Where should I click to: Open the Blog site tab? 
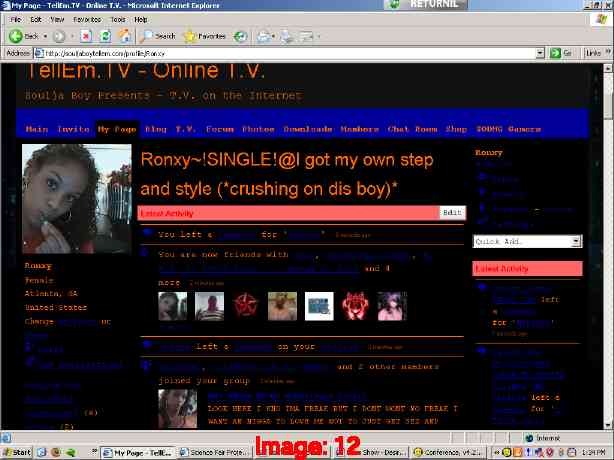(x=156, y=129)
